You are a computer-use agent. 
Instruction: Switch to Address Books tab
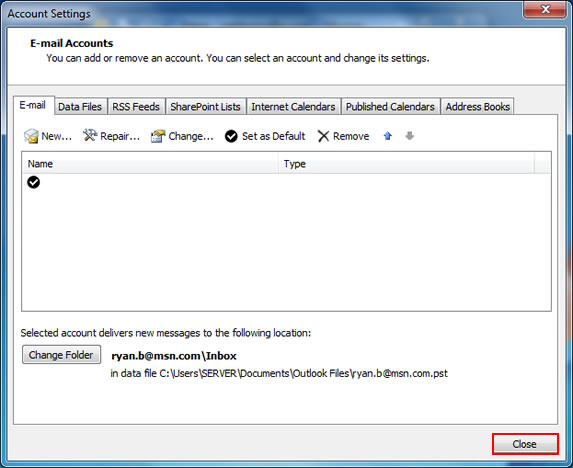tap(478, 107)
